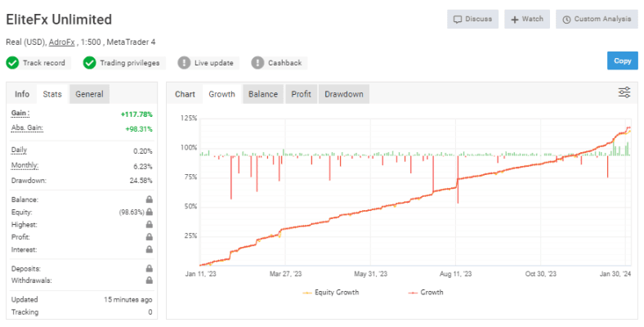Open the AdroFx broker link
Image resolution: width=644 pixels, height=327 pixels.
[61, 42]
